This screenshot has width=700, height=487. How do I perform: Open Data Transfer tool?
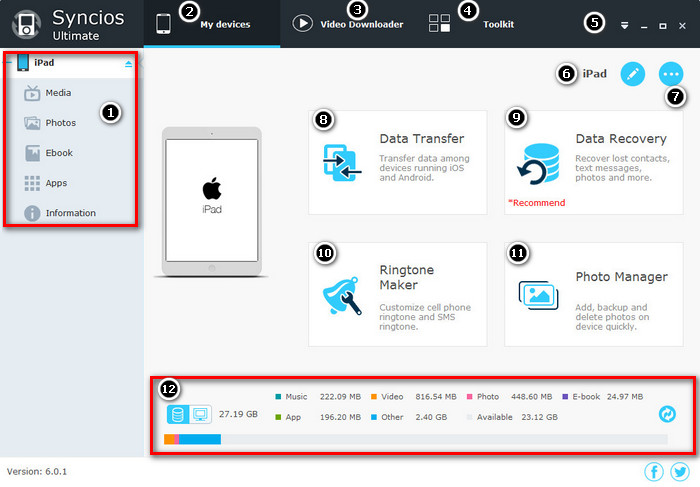397,162
